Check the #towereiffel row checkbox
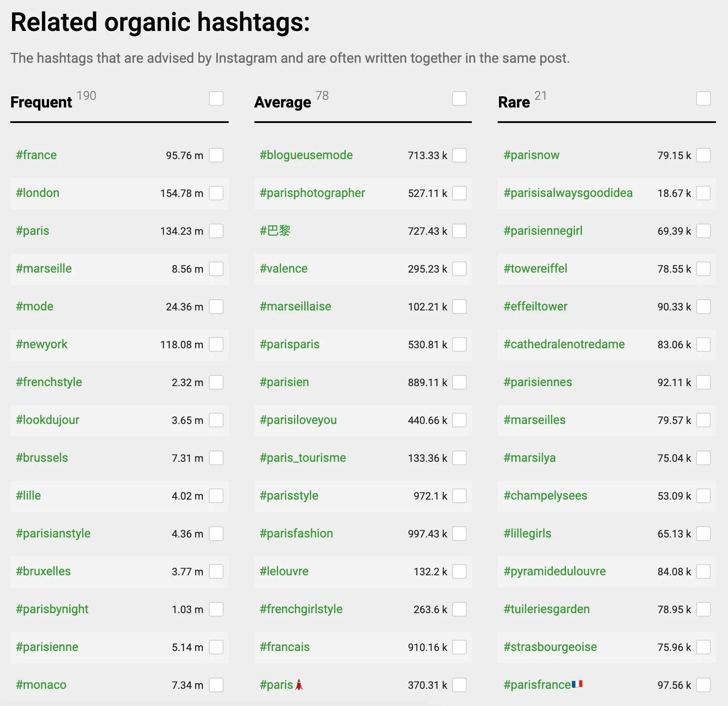The width and height of the screenshot is (728, 706). pos(704,269)
